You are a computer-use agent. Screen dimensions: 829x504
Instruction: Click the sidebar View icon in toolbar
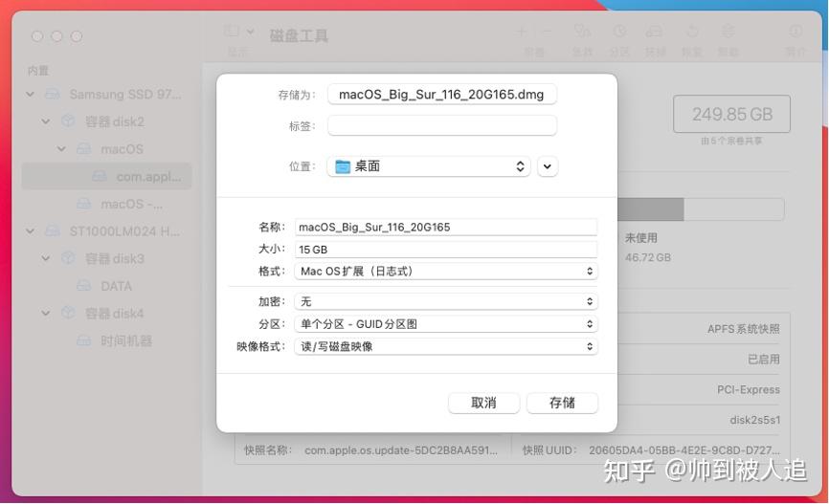[x=232, y=32]
